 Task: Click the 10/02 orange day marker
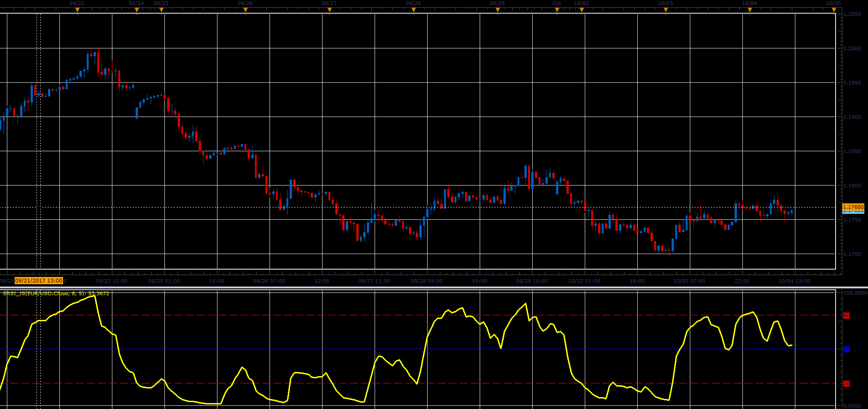click(582, 10)
